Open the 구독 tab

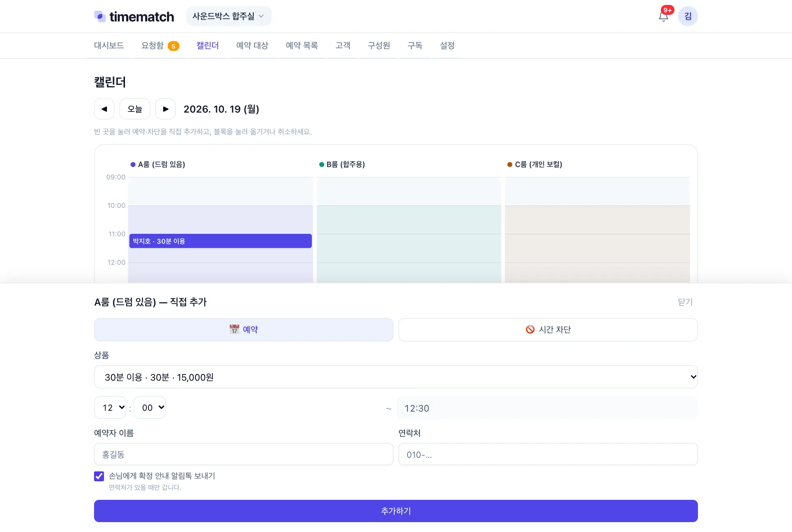pyautogui.click(x=415, y=45)
